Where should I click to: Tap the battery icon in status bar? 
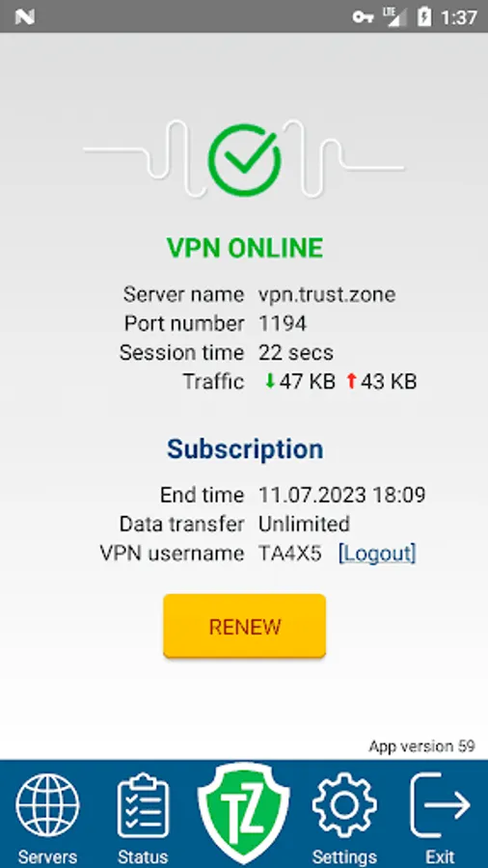424,17
